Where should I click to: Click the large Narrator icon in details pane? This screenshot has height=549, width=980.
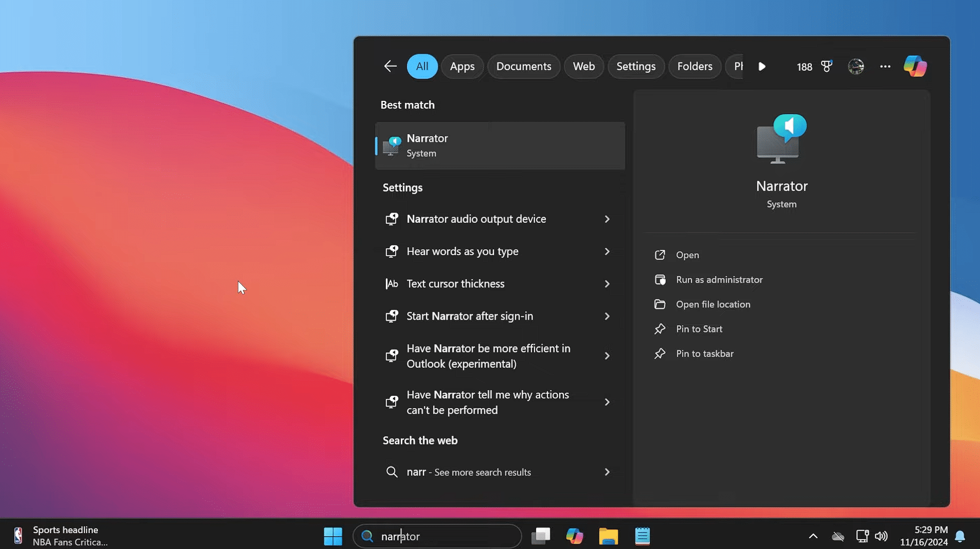pos(782,139)
